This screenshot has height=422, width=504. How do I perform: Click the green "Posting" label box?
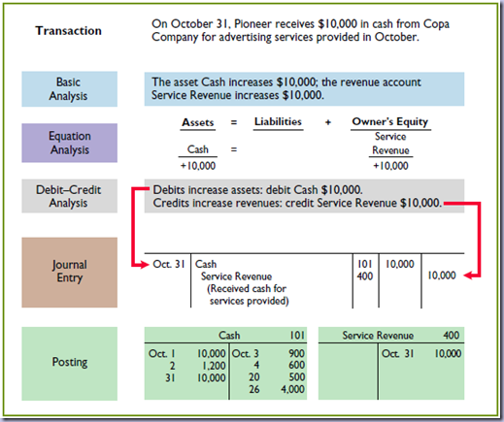click(x=69, y=364)
